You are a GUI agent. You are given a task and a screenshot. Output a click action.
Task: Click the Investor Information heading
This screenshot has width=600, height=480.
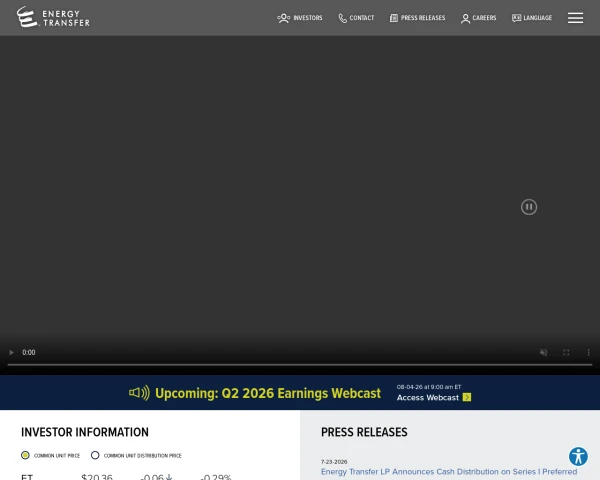[85, 432]
